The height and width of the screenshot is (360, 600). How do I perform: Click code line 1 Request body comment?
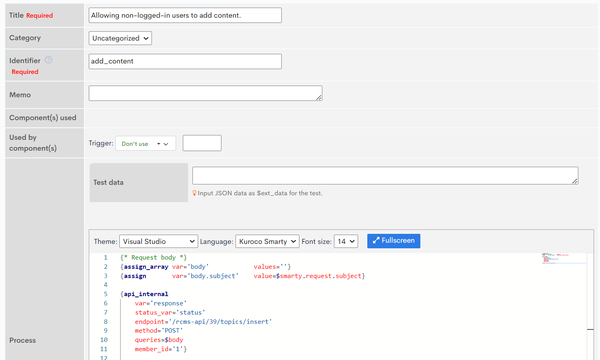tap(153, 257)
